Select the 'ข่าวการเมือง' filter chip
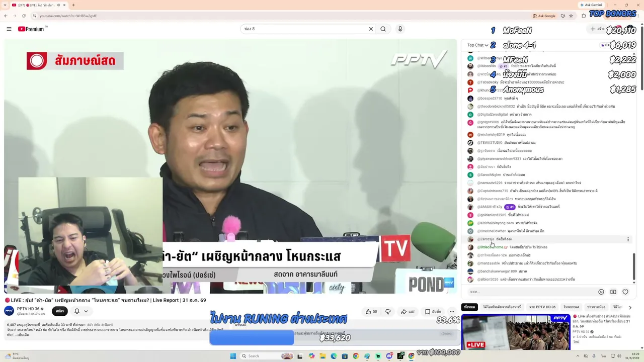 click(596, 307)
